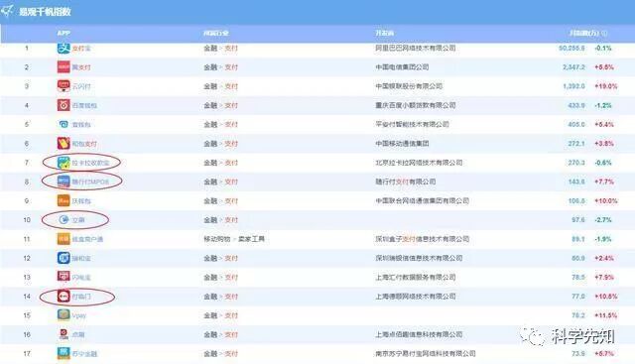Click developer 随行付支付有限公司
The image size is (635, 364).
(x=406, y=182)
